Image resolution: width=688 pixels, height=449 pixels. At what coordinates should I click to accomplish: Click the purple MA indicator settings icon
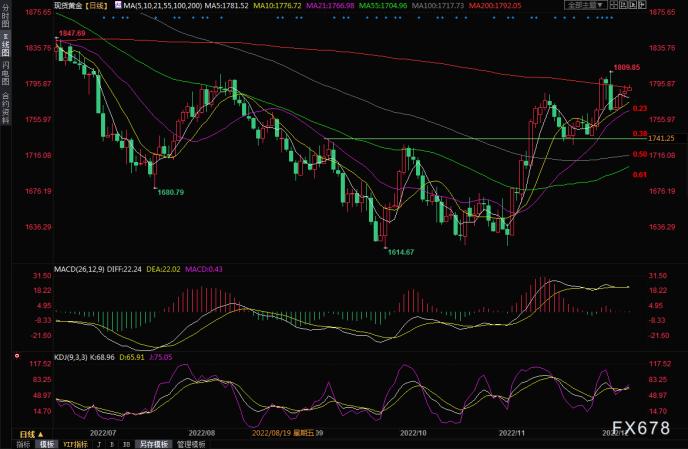[x=118, y=5]
